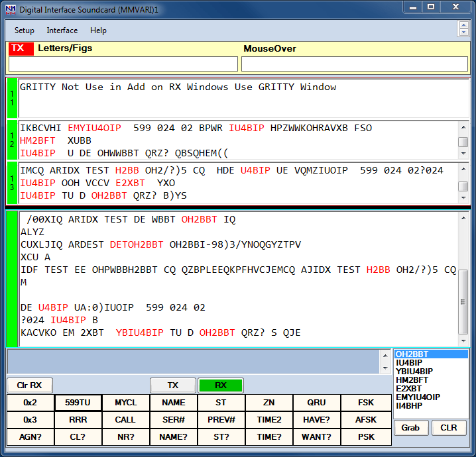Select callsign II4BHP in the list
This screenshot has width=476, height=457.
tap(431, 405)
